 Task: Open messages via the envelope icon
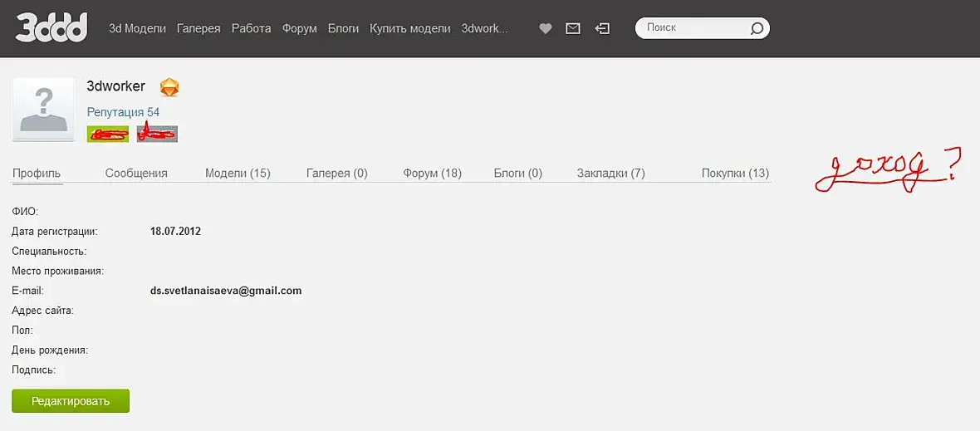(x=572, y=28)
